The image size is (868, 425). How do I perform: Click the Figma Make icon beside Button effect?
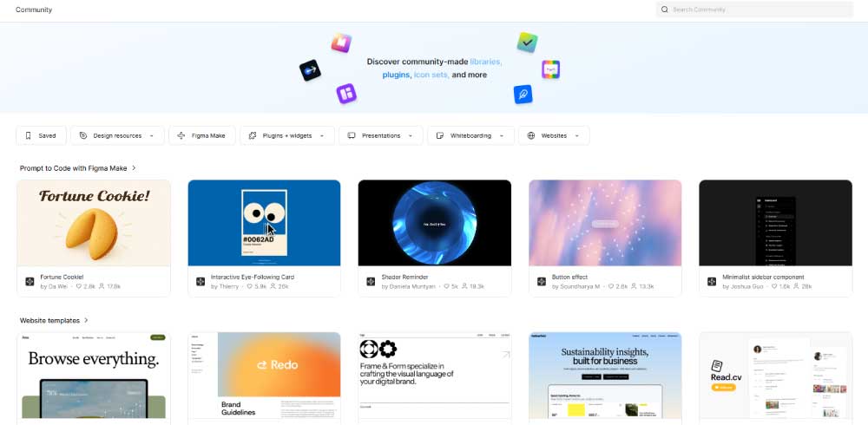(x=542, y=282)
